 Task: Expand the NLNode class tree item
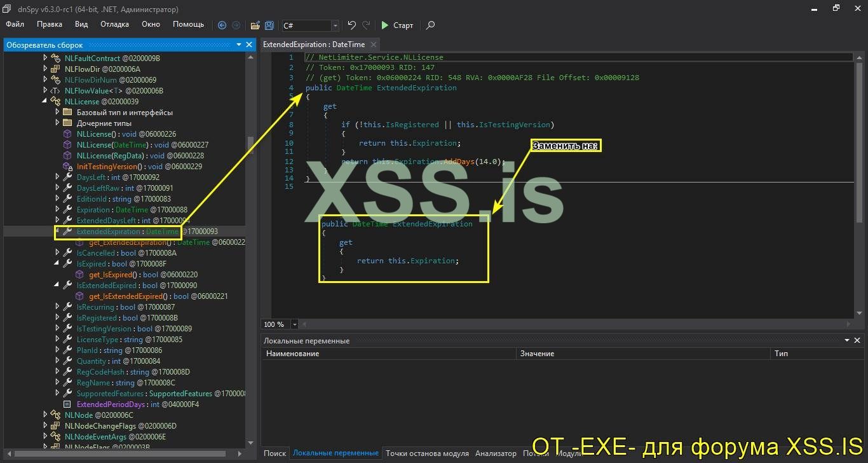(46, 415)
